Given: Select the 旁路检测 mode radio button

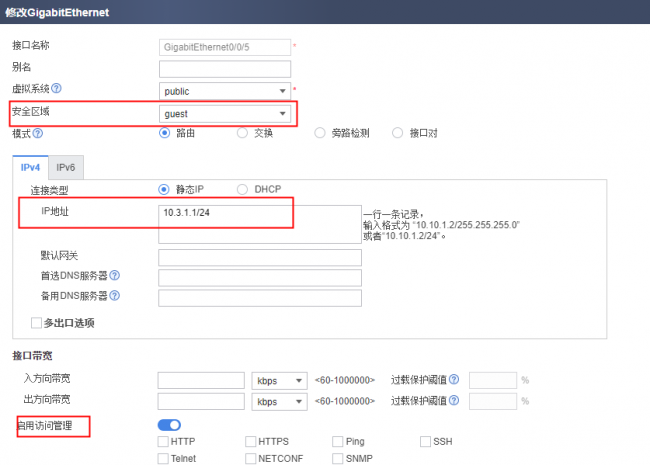Looking at the screenshot, I should click(x=320, y=133).
